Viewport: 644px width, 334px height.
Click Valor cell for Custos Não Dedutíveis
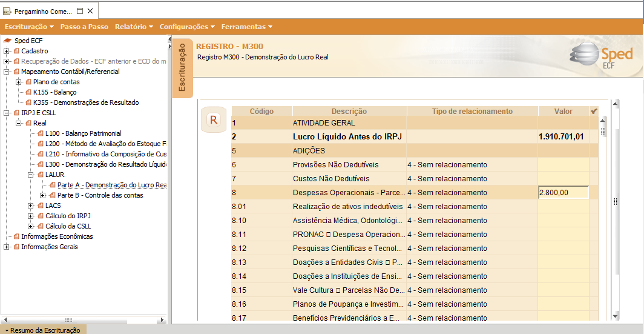(563, 178)
